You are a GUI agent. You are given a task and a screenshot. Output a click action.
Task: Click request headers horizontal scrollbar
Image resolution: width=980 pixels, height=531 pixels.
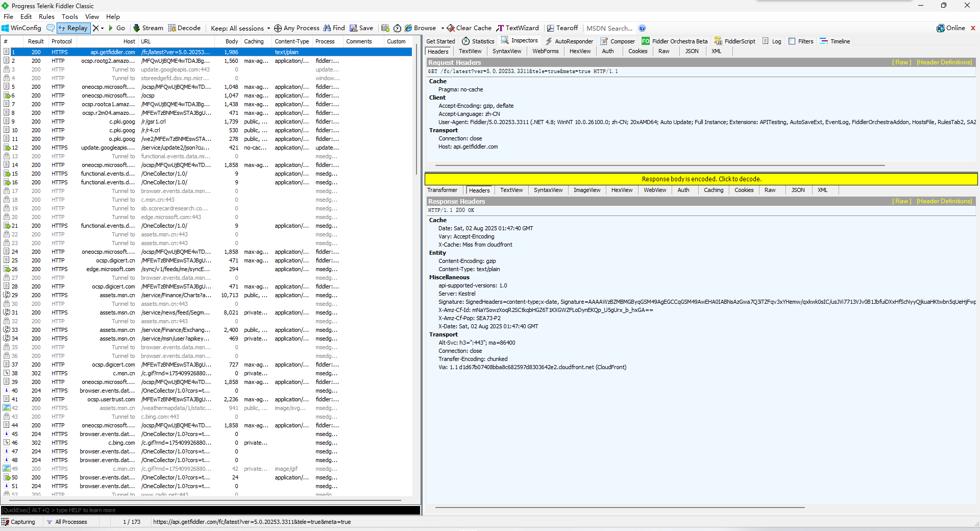659,165
